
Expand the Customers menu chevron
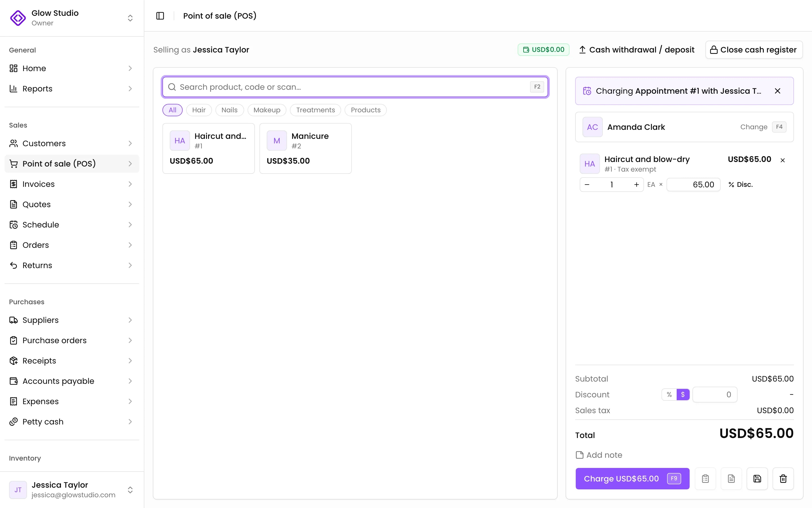tap(130, 143)
